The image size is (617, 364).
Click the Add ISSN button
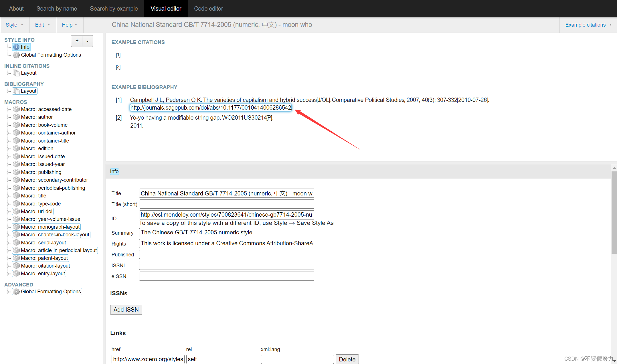(x=126, y=310)
